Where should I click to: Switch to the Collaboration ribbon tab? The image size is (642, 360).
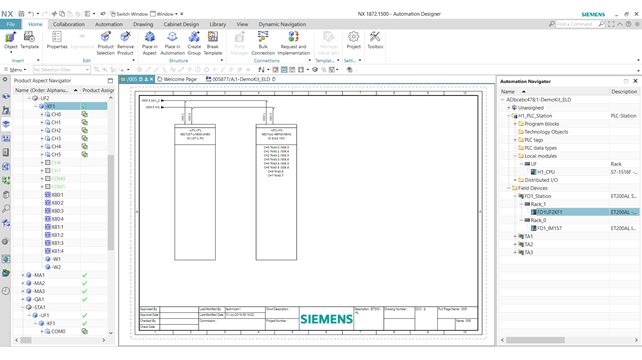69,24
